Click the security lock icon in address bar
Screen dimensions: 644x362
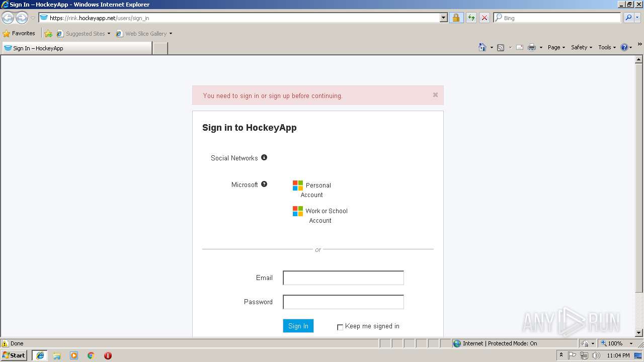[456, 18]
